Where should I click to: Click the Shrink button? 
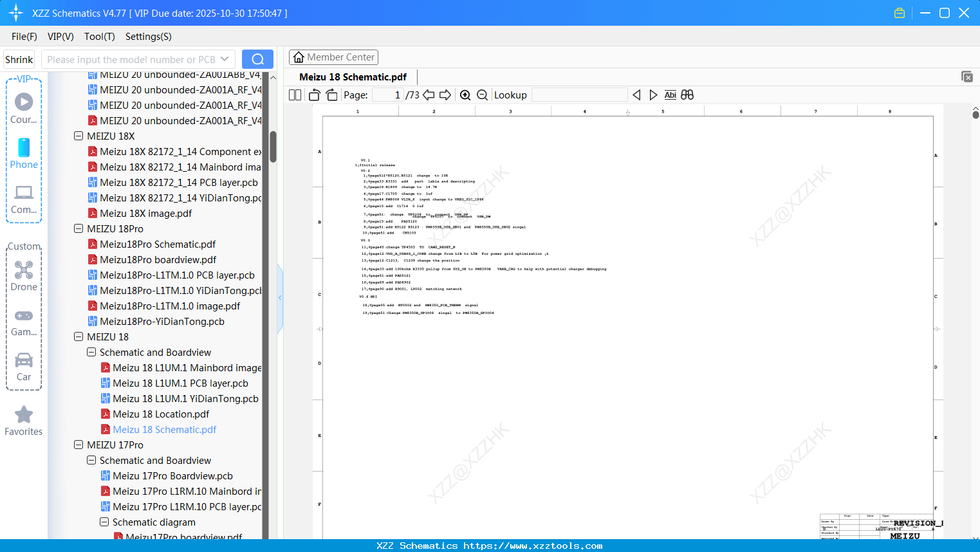click(x=19, y=59)
